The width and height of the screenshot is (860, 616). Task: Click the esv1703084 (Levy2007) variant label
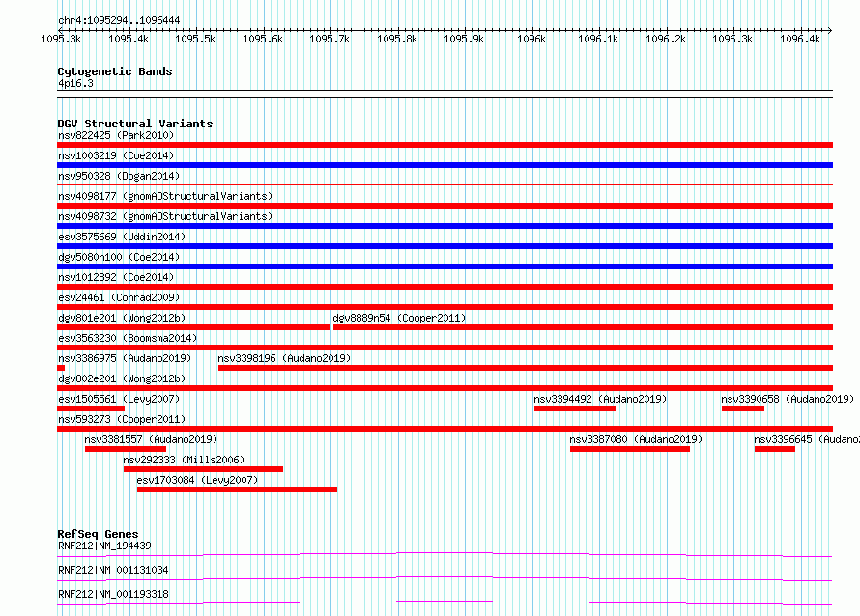coord(197,480)
